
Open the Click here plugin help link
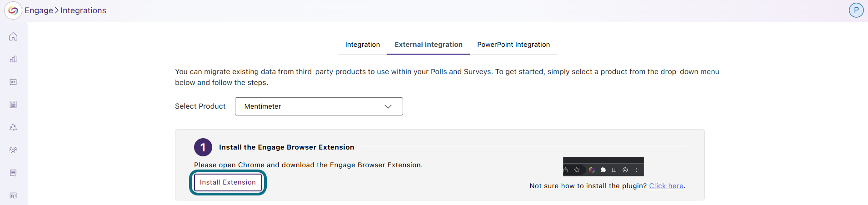tap(666, 186)
